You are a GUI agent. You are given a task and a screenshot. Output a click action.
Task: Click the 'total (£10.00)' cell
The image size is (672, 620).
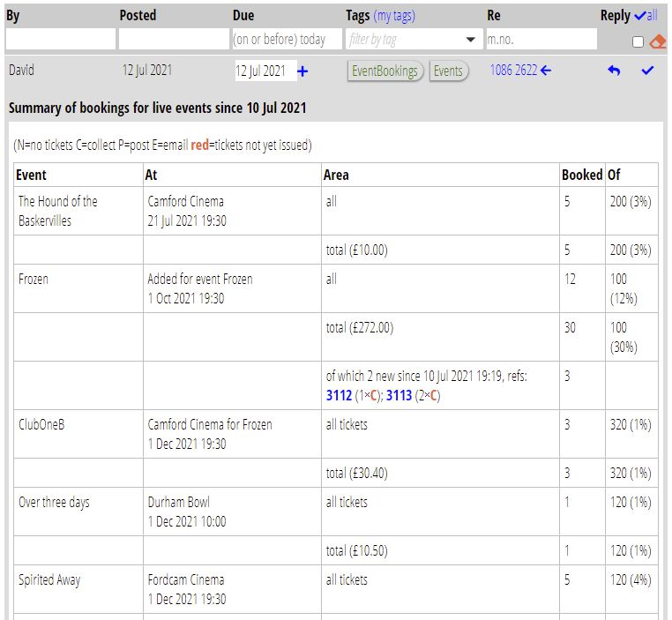(x=441, y=250)
